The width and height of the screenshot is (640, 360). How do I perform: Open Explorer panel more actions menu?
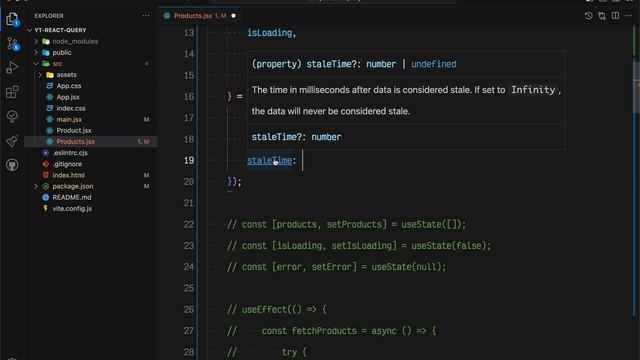point(146,16)
